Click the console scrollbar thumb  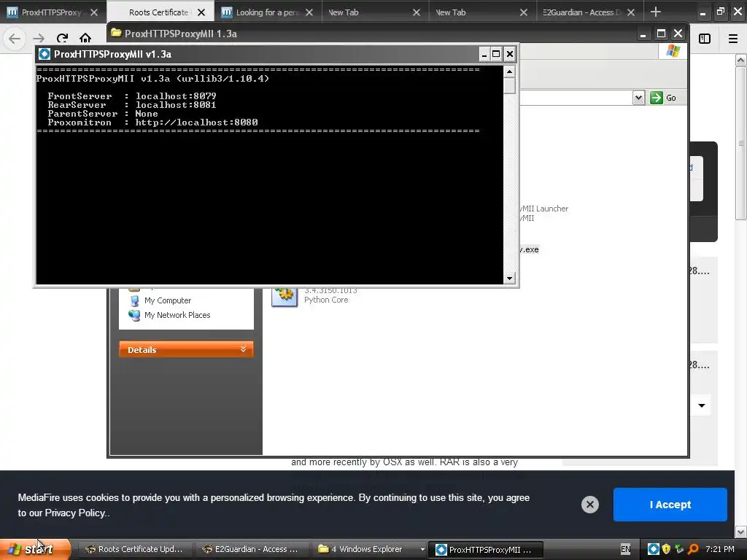click(x=509, y=86)
